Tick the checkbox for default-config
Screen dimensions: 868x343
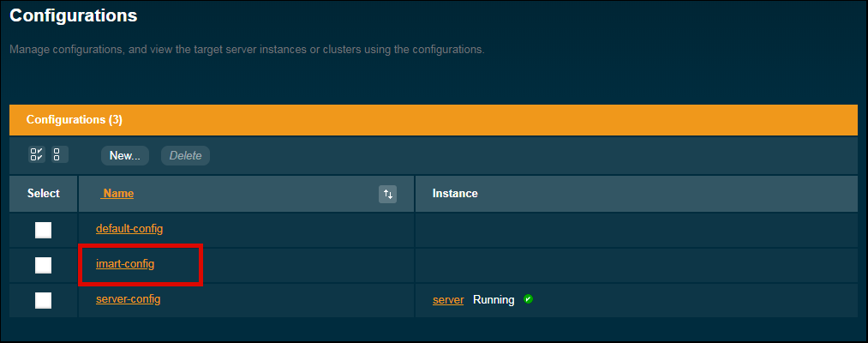click(x=44, y=230)
